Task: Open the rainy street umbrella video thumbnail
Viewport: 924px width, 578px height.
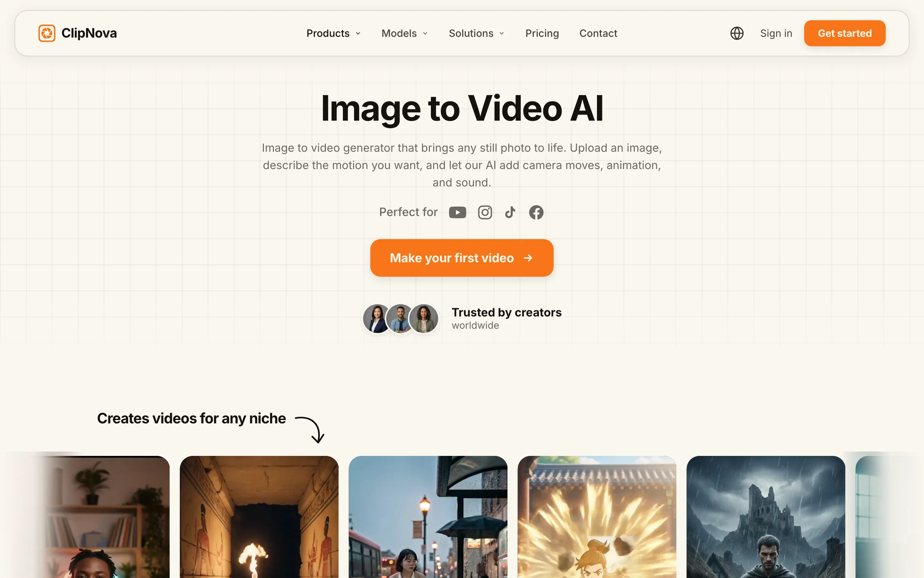Action: 428,517
